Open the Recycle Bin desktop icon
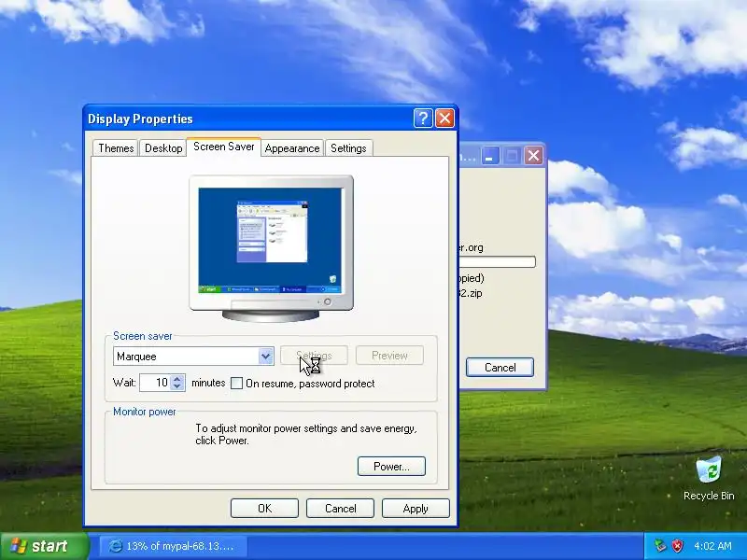The height and width of the screenshot is (560, 747). (x=709, y=479)
